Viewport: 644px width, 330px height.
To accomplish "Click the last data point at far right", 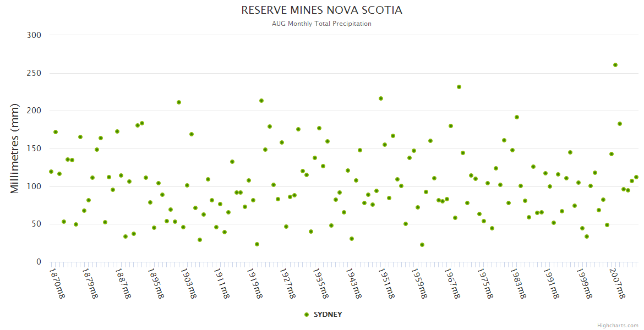I will point(636,177).
